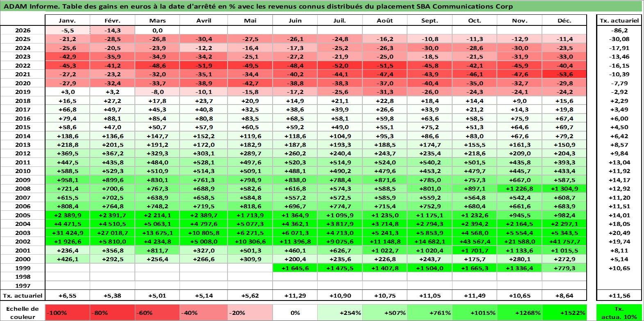Click cell +1 645,6 in June 1999
This screenshot has width=644, height=321.
[295, 268]
